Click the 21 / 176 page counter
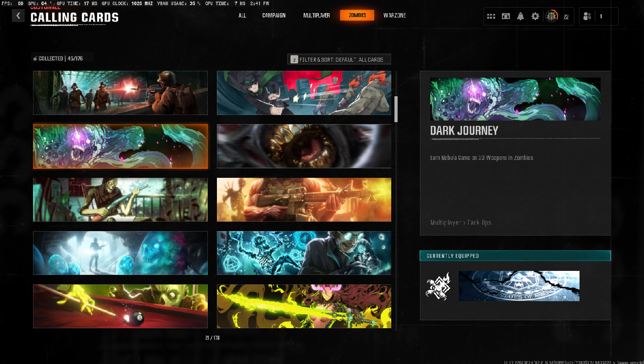This screenshot has width=644, height=364. [x=213, y=338]
